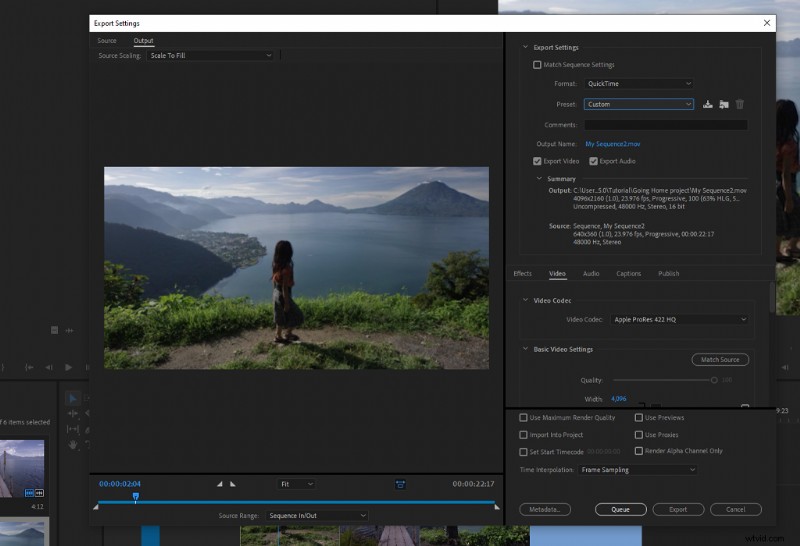Click Go to In point in Source Monitor
Viewport: 800px width, 546px height.
pos(30,367)
